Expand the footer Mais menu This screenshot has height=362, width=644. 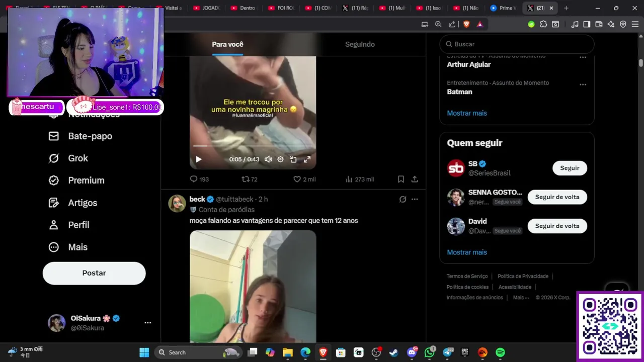pos(521,298)
